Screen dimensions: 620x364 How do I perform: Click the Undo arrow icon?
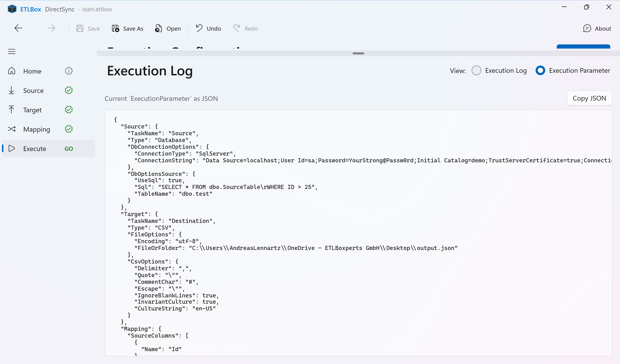(199, 28)
